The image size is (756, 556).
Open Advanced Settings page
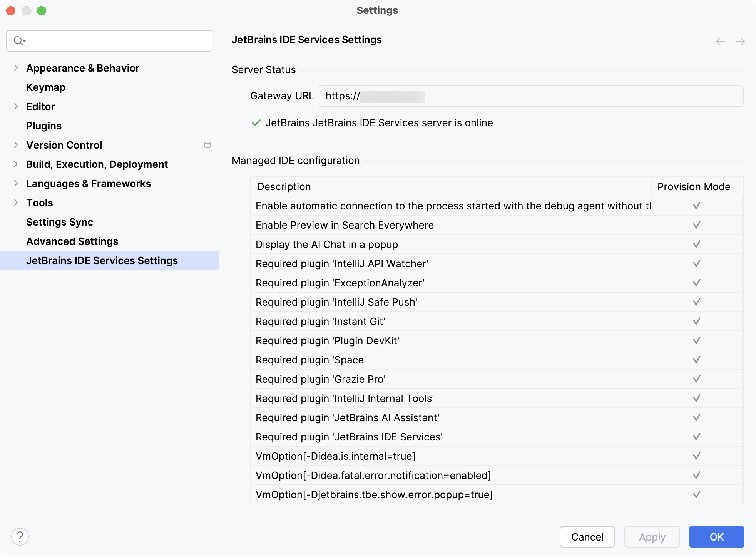tap(72, 241)
